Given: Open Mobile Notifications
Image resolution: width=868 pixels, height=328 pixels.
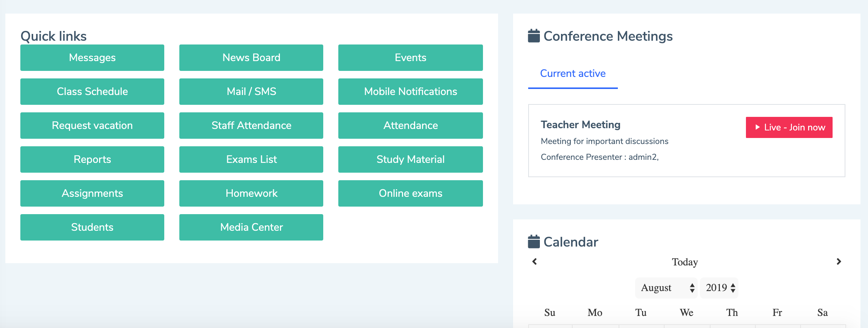Looking at the screenshot, I should tap(410, 92).
